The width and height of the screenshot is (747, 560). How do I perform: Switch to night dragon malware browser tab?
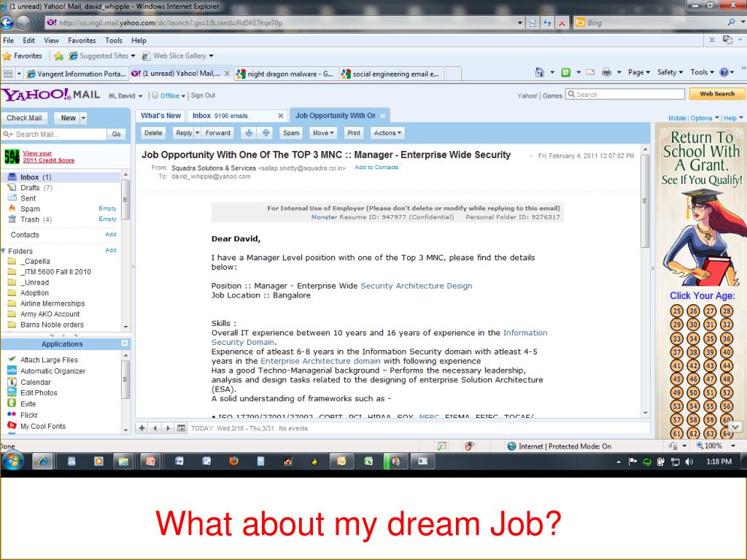tap(285, 74)
